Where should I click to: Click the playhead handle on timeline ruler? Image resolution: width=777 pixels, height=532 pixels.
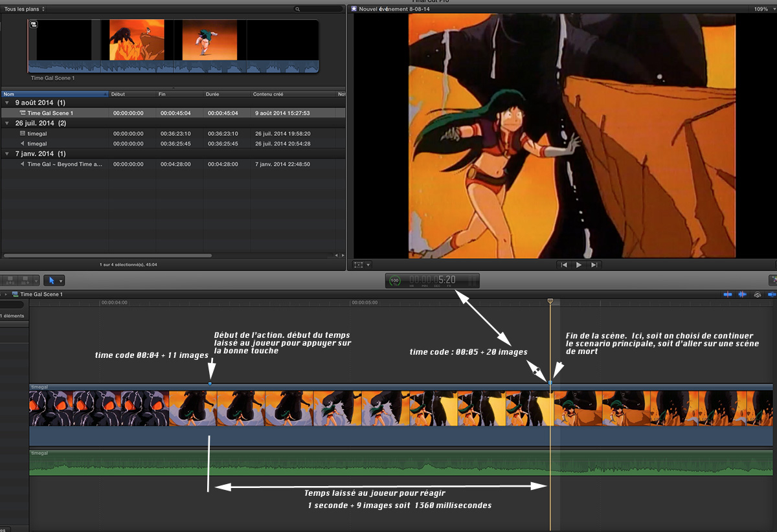[550, 302]
